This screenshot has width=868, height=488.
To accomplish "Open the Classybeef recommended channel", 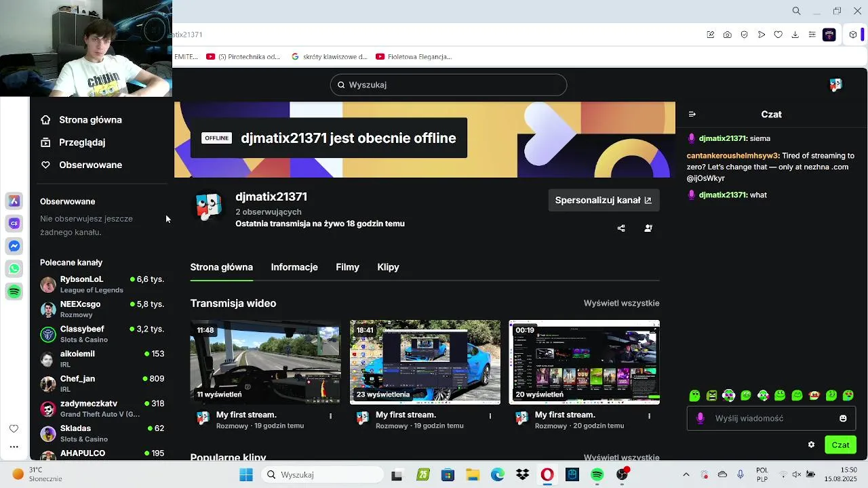I will (102, 334).
